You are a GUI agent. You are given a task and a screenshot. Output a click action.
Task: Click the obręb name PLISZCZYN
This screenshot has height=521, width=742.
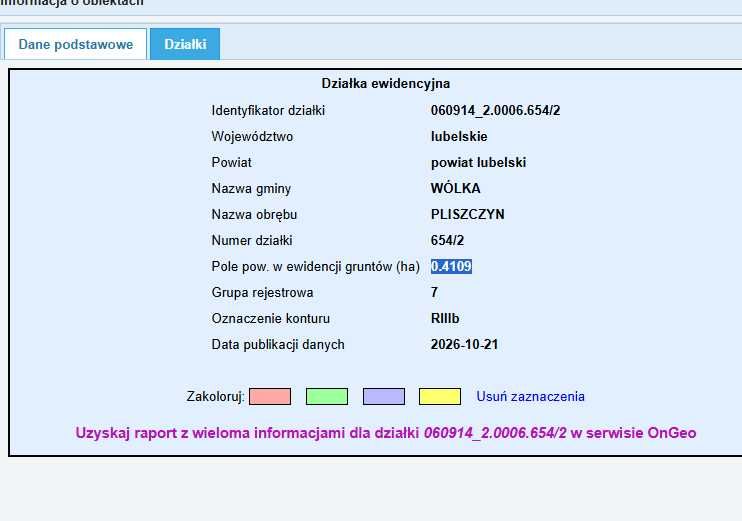(x=468, y=214)
